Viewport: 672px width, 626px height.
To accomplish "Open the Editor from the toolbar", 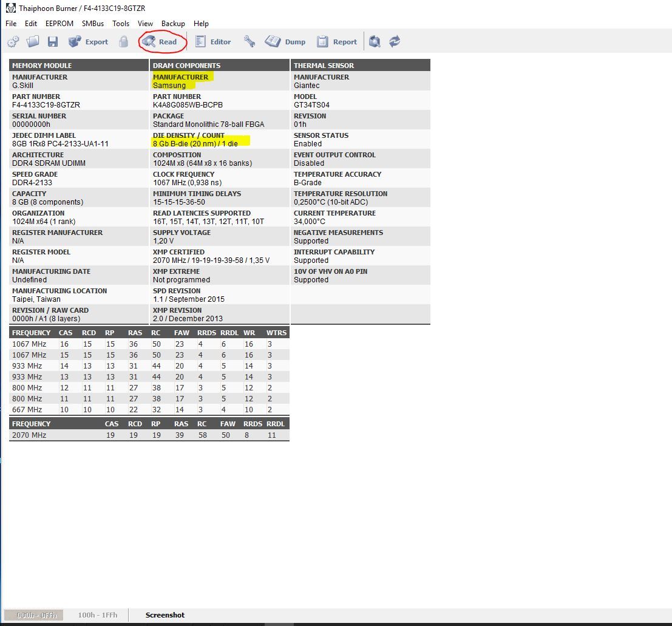I will (213, 41).
